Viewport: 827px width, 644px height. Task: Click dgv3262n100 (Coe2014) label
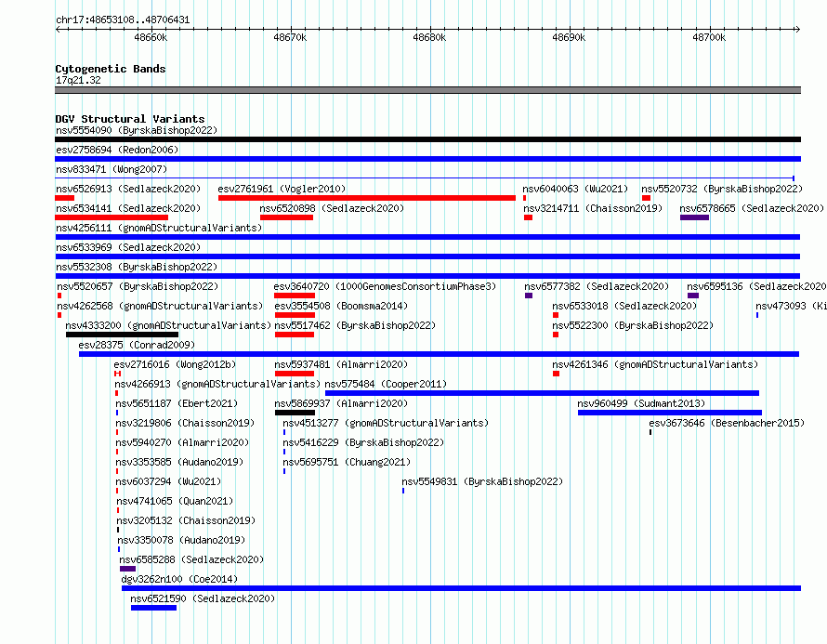pyautogui.click(x=180, y=579)
